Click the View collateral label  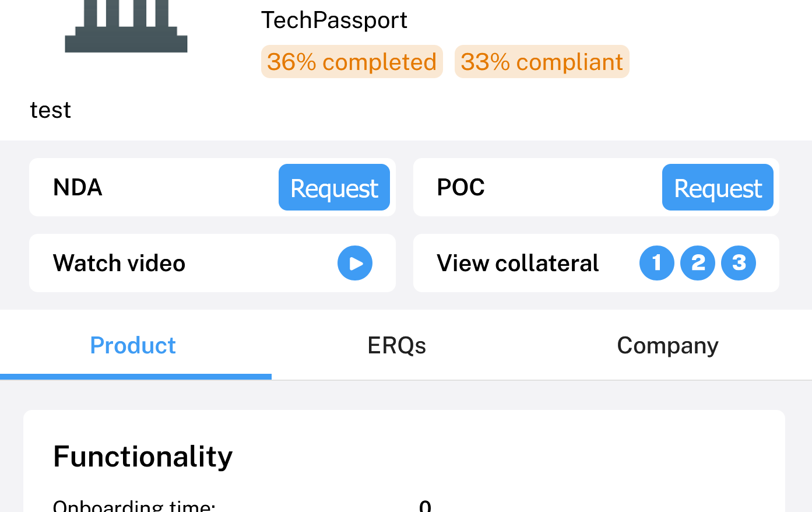pos(518,263)
